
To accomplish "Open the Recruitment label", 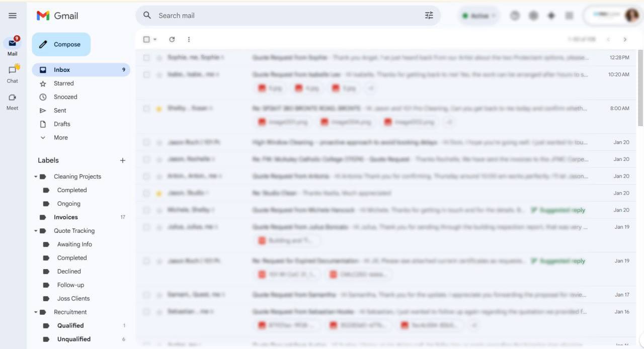I will [70, 312].
